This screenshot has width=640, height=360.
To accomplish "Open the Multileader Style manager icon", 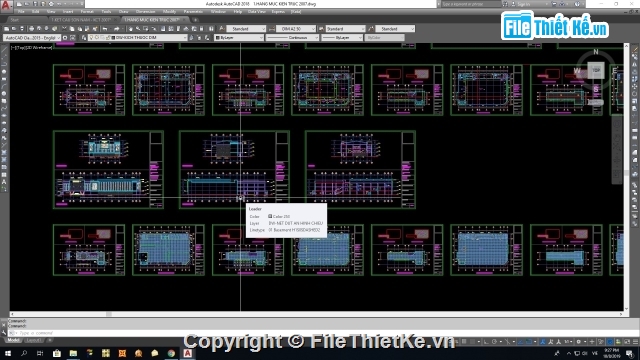I will [371, 29].
